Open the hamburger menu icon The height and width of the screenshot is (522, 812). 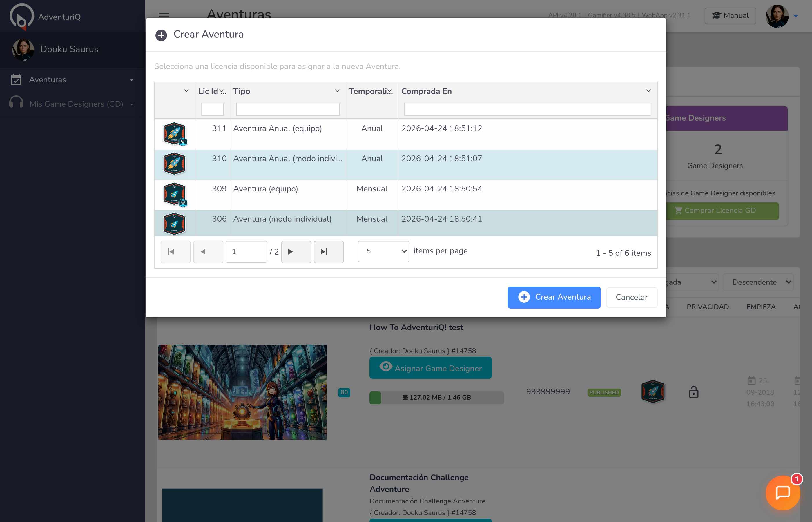tap(164, 15)
